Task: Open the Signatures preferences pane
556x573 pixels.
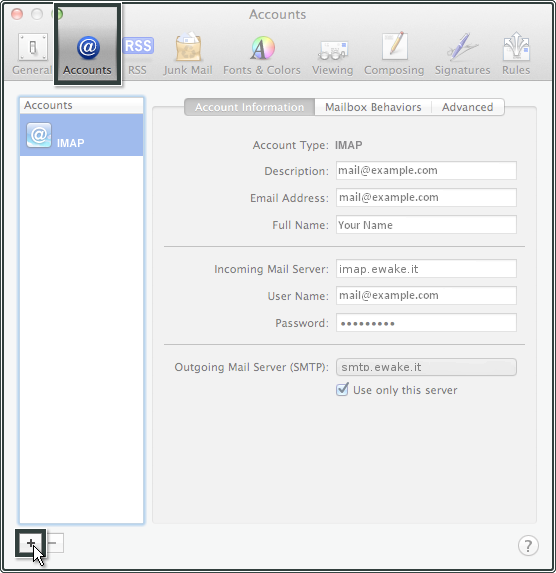Action: tap(462, 54)
